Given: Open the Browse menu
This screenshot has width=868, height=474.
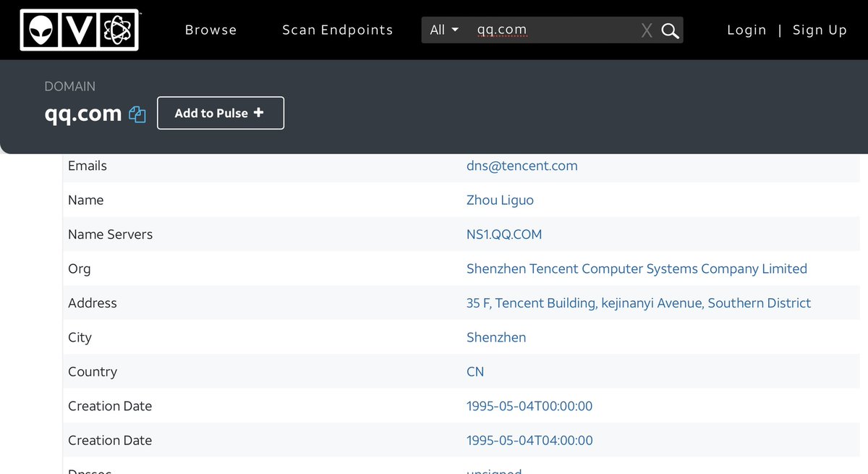Looking at the screenshot, I should (x=210, y=30).
